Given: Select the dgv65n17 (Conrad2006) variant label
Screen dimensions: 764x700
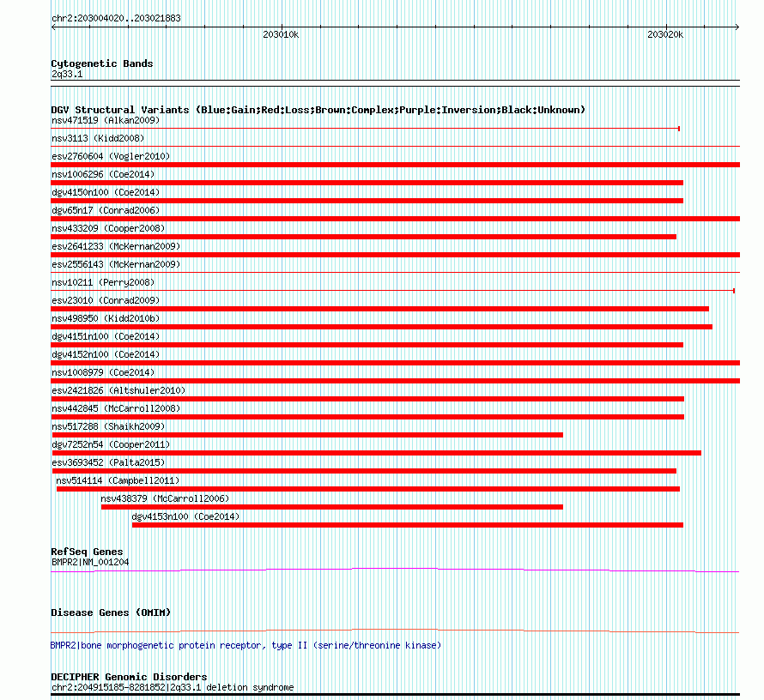Looking at the screenshot, I should (106, 210).
